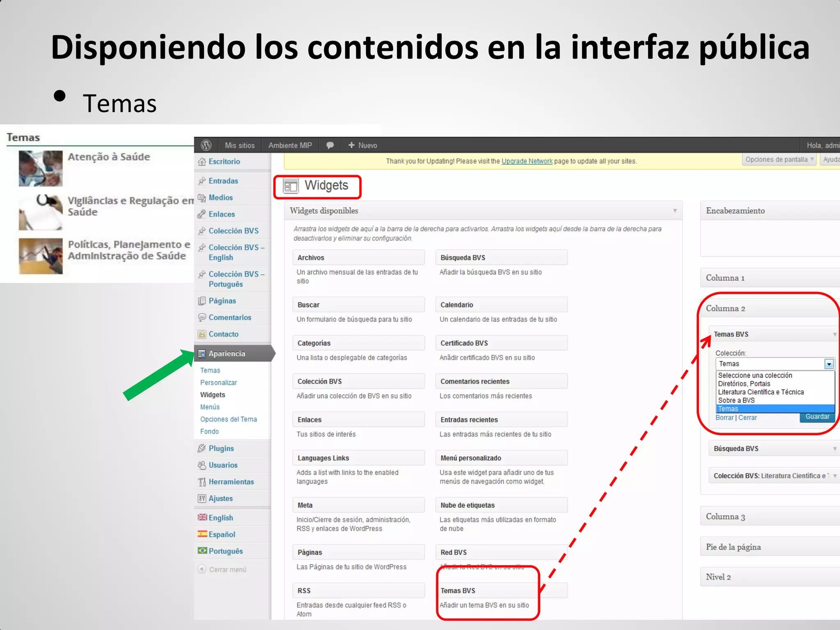
Task: Click the Usuarios people icon
Action: (202, 465)
